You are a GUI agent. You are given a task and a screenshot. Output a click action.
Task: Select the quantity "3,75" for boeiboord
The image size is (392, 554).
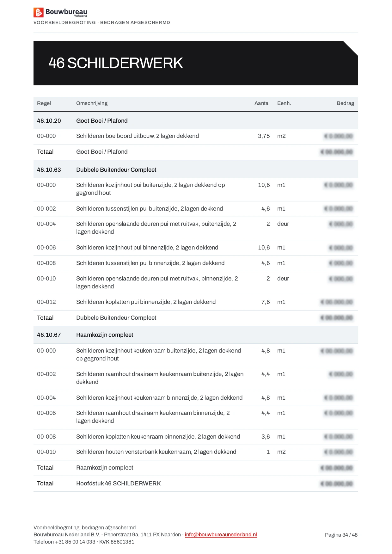click(x=264, y=136)
